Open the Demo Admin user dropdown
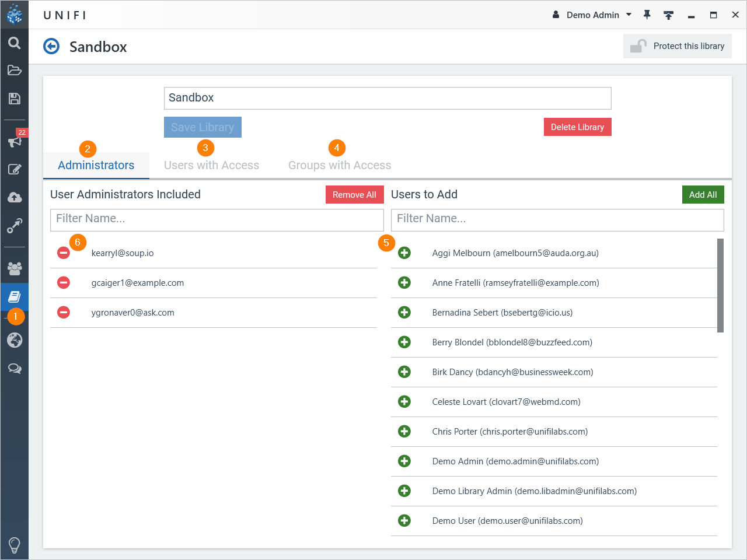The height and width of the screenshot is (560, 747). click(x=592, y=15)
